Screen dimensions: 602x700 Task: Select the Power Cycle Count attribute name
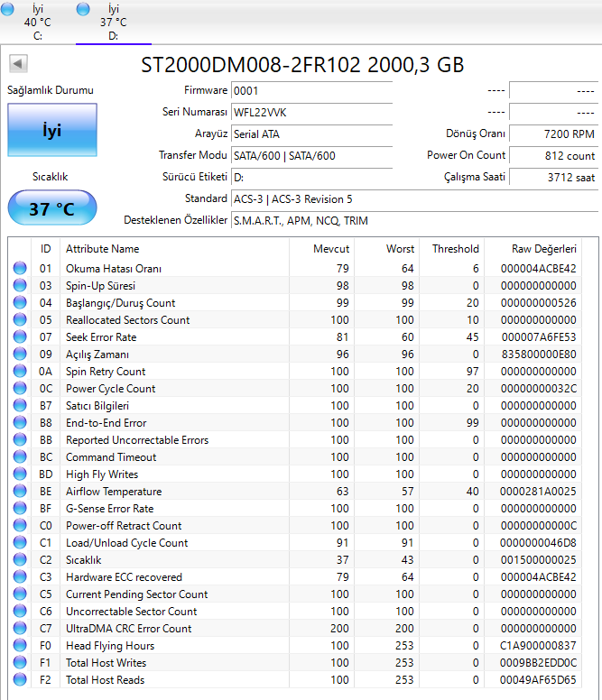(x=110, y=389)
